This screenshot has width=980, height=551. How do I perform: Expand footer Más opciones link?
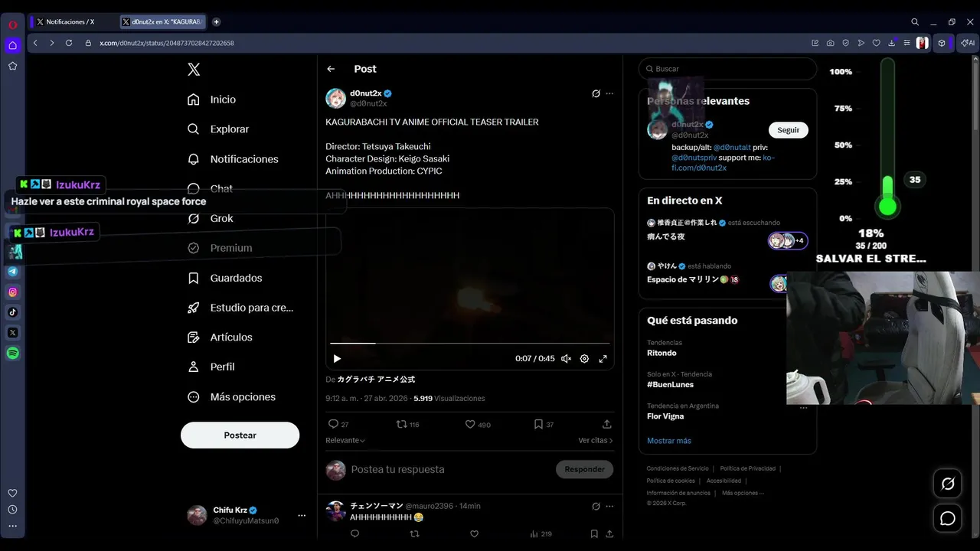coord(743,493)
